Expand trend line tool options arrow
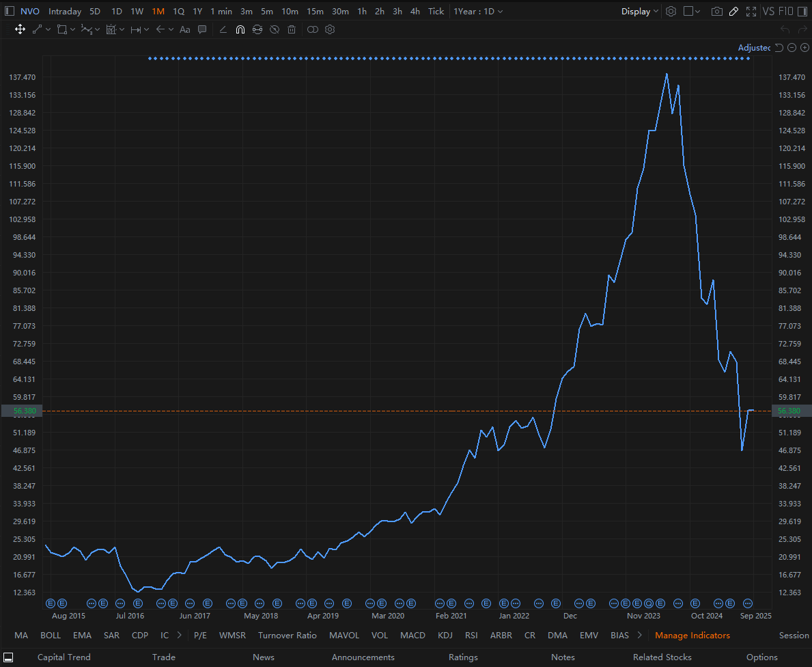 pyautogui.click(x=48, y=29)
